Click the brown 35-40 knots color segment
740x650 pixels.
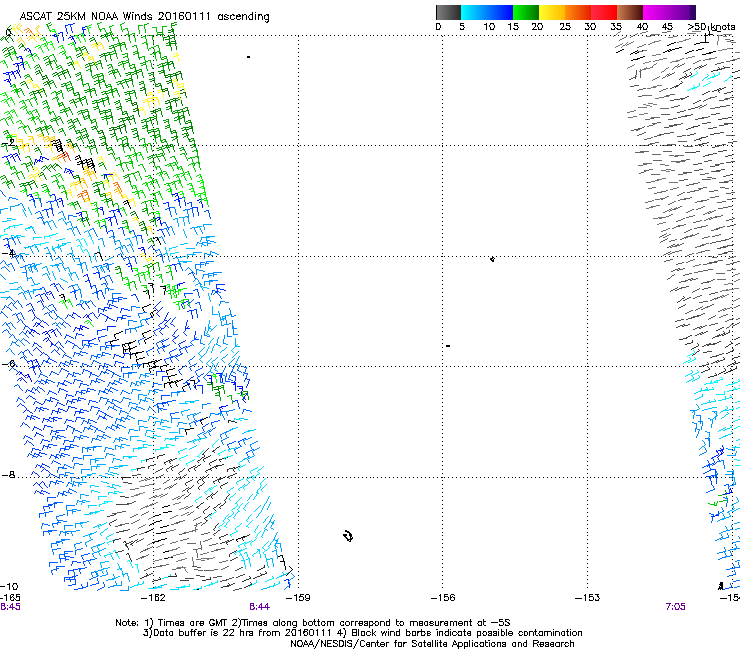[x=630, y=12]
